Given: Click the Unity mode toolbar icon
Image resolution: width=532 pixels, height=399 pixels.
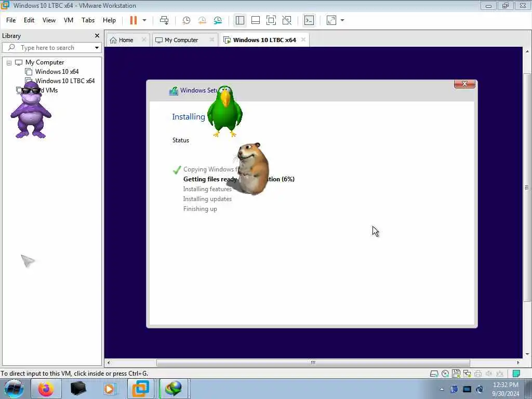Looking at the screenshot, I should coord(287,20).
